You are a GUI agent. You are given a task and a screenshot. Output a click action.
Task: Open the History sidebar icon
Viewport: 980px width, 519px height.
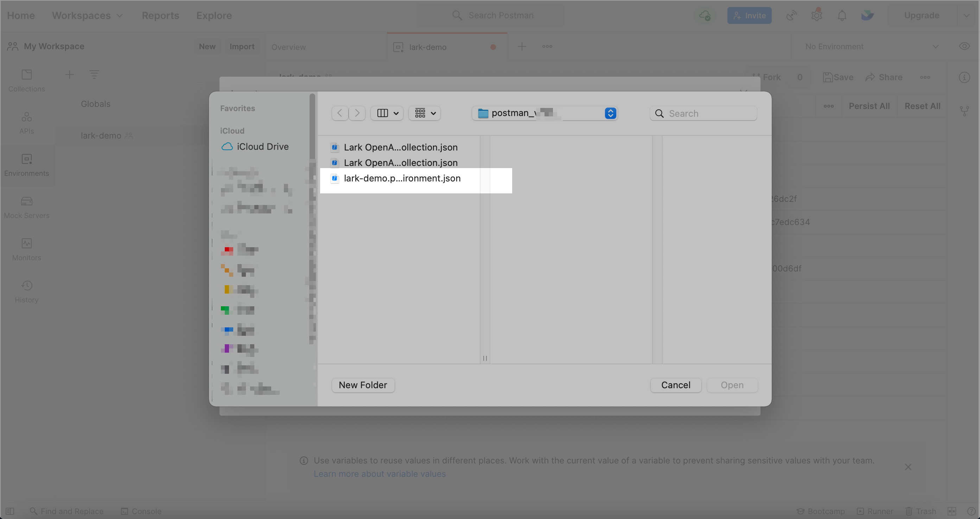(27, 291)
